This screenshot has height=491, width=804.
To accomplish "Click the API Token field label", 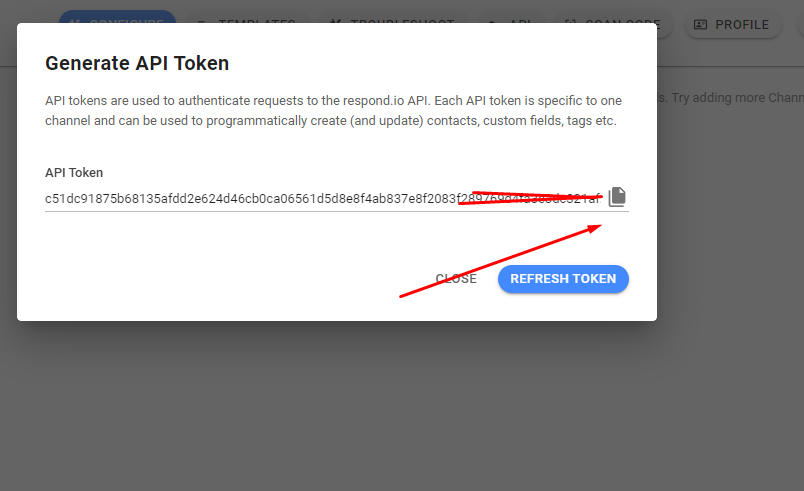I will [74, 173].
